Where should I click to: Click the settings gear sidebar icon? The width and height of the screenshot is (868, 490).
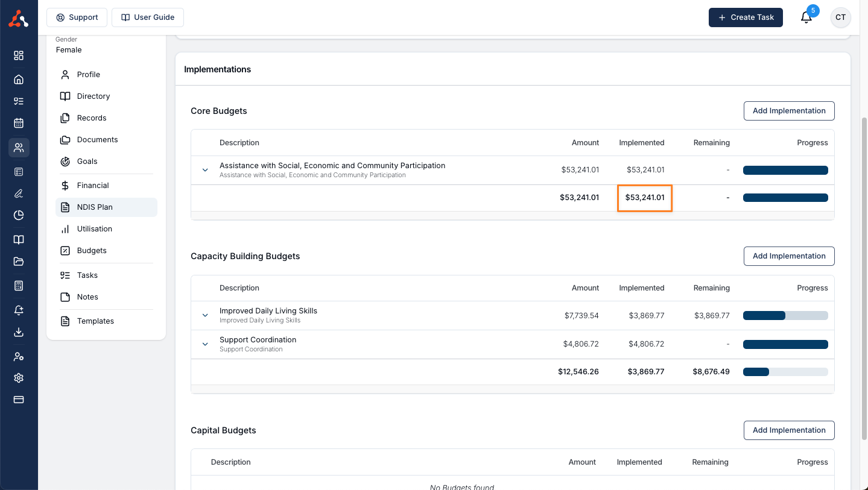[x=19, y=378]
